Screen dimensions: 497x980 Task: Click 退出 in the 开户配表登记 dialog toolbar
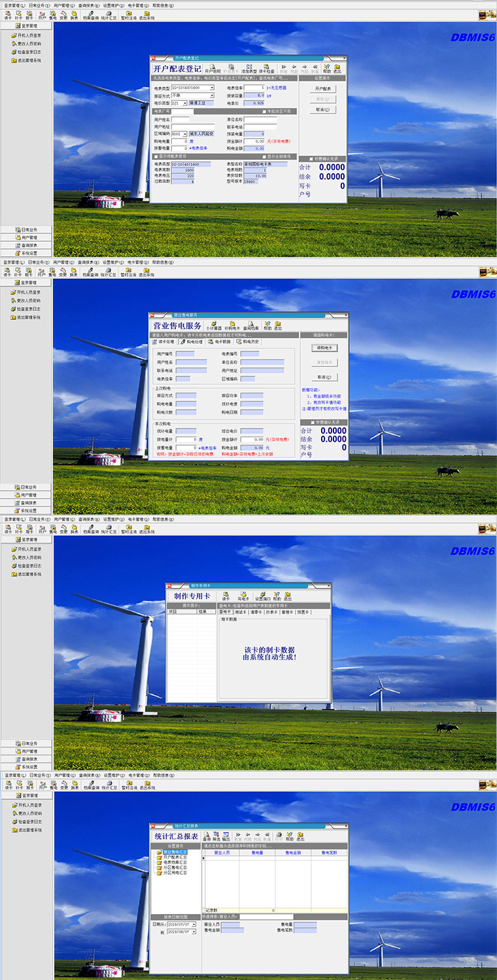[x=337, y=68]
